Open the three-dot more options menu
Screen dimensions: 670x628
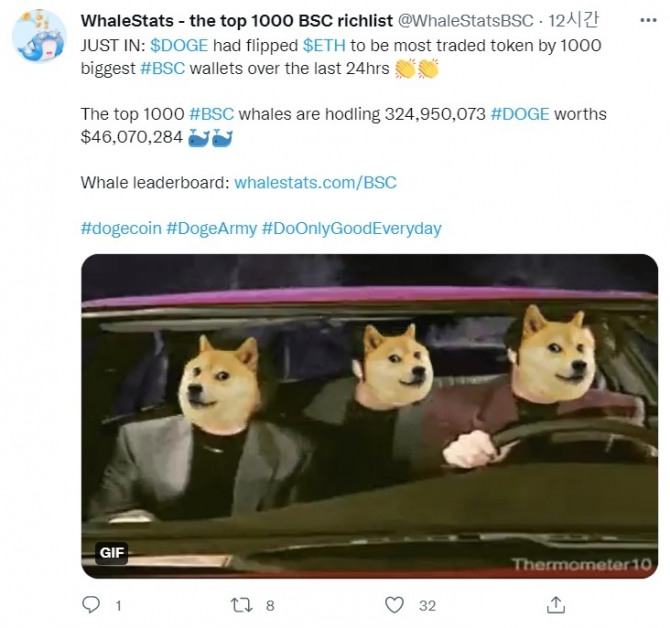click(x=648, y=20)
